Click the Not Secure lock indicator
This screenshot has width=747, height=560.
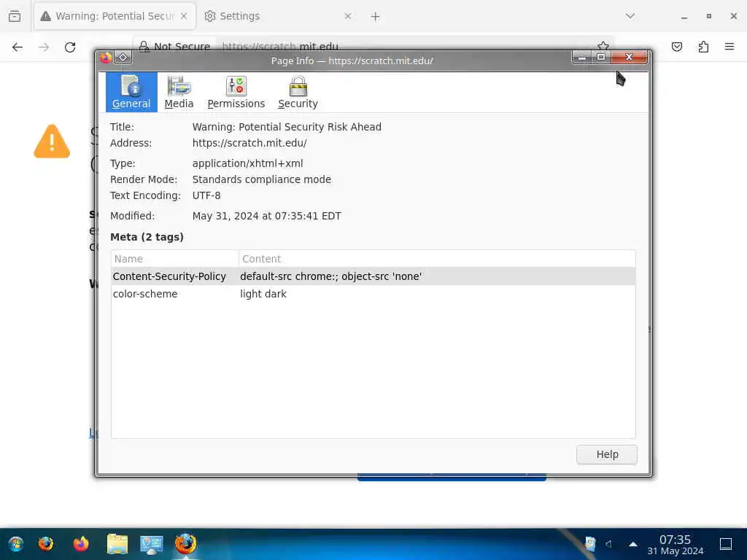(x=174, y=46)
